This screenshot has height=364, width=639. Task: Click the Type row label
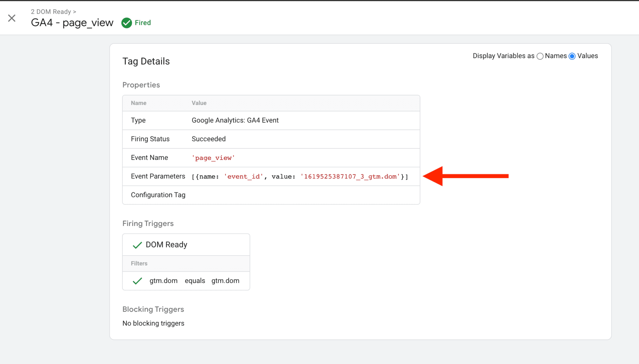pyautogui.click(x=138, y=120)
